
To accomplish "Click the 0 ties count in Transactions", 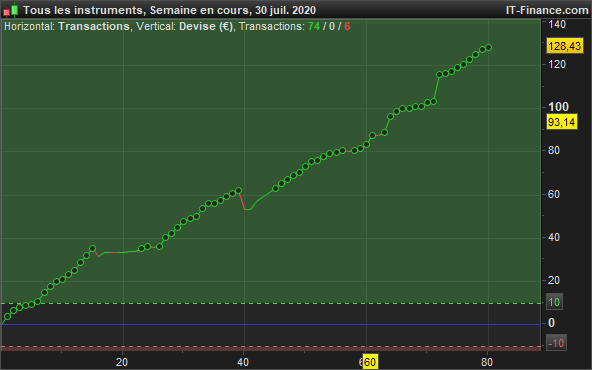I will point(332,26).
